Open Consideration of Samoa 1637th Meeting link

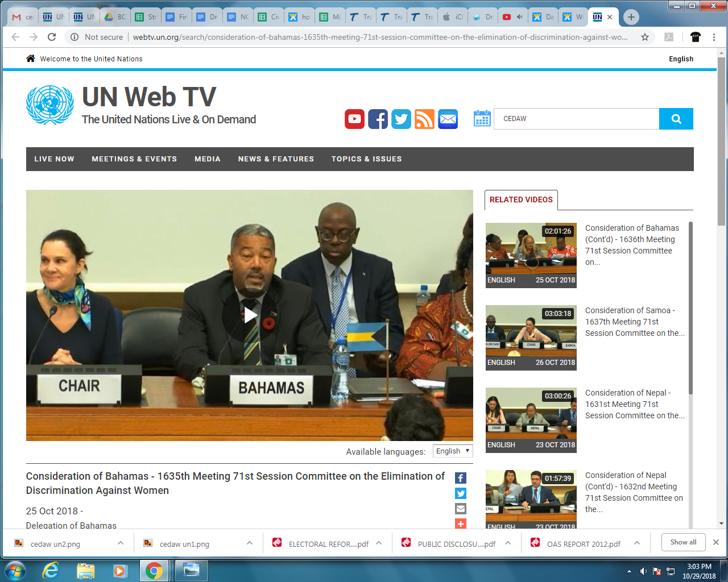click(x=635, y=322)
